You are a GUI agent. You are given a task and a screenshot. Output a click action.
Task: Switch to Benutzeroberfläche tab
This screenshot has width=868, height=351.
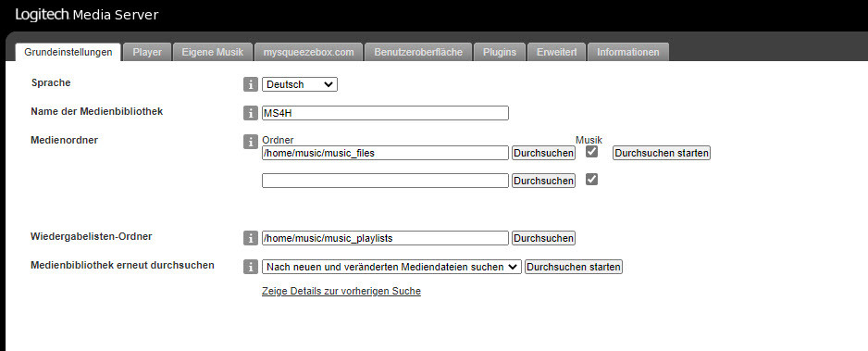[x=418, y=52]
